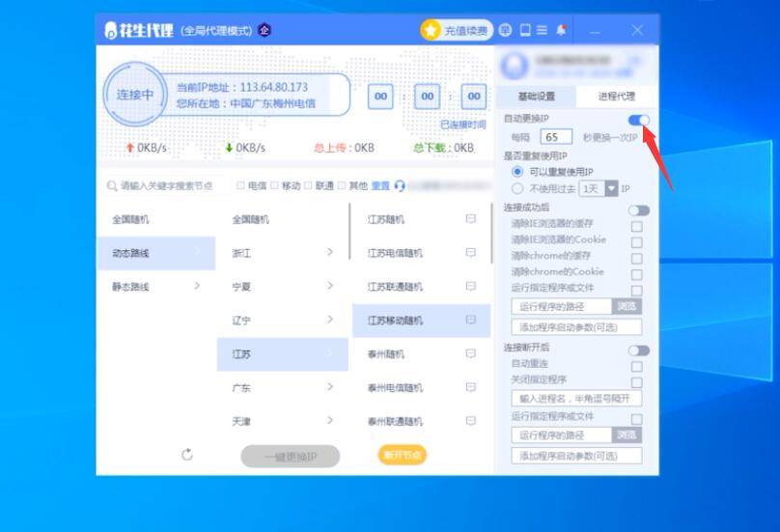
Task: Click the 重置 reset link
Action: [380, 185]
